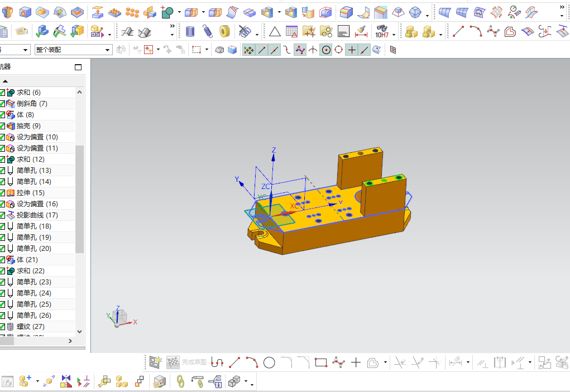570x392 pixels.
Task: Select the Point plus tool in sketch bar
Action: tap(356, 362)
